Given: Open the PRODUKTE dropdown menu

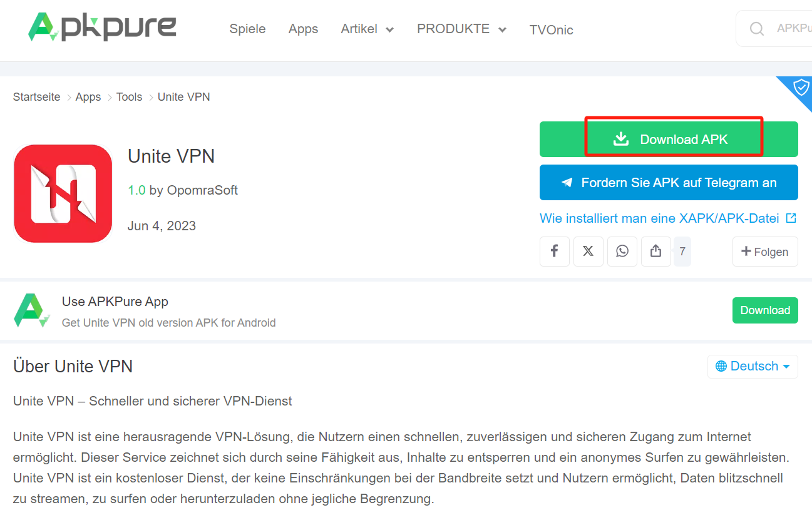Looking at the screenshot, I should tap(461, 29).
